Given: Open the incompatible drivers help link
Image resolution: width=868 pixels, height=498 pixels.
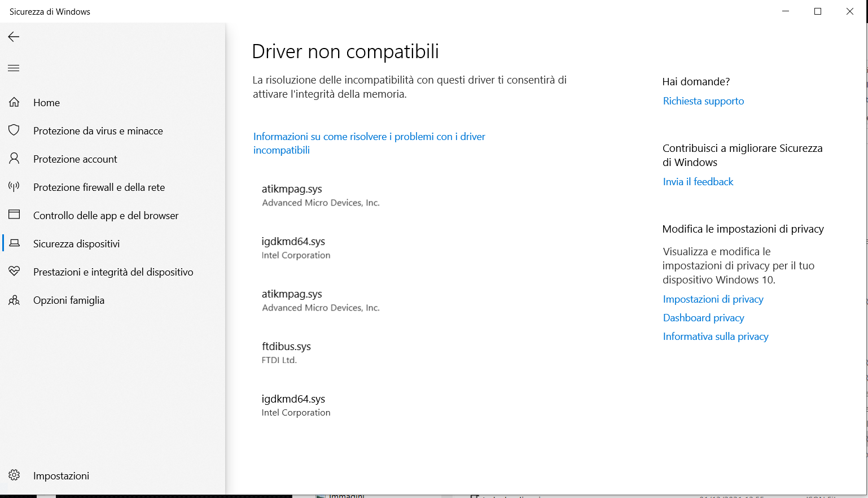Looking at the screenshot, I should tap(369, 143).
